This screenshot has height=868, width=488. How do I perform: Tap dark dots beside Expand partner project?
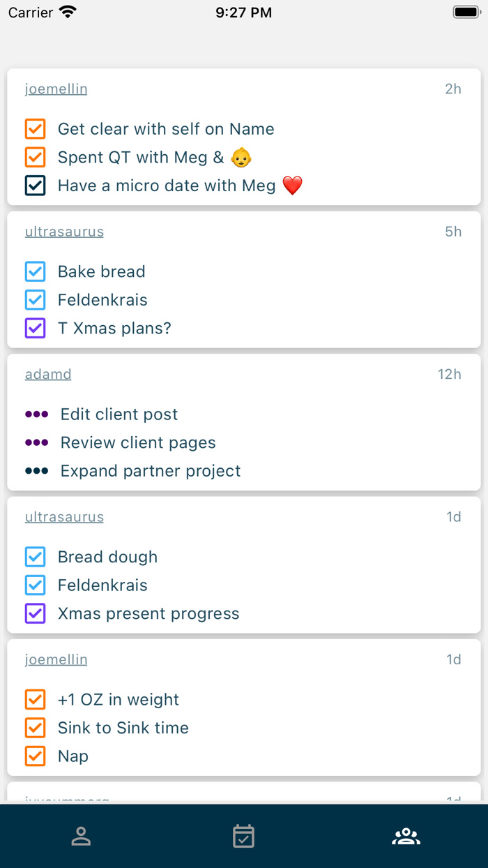[37, 472]
